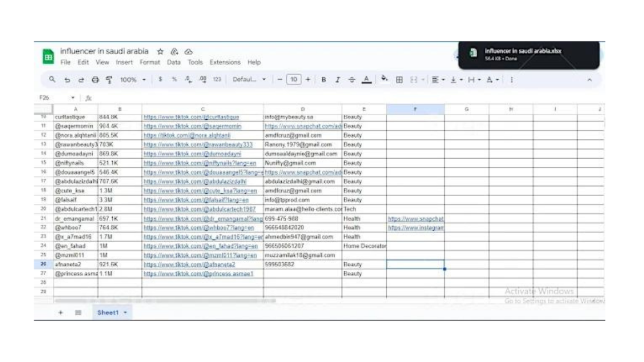Click the add sheet plus button
The width and height of the screenshot is (644, 362).
tap(61, 313)
